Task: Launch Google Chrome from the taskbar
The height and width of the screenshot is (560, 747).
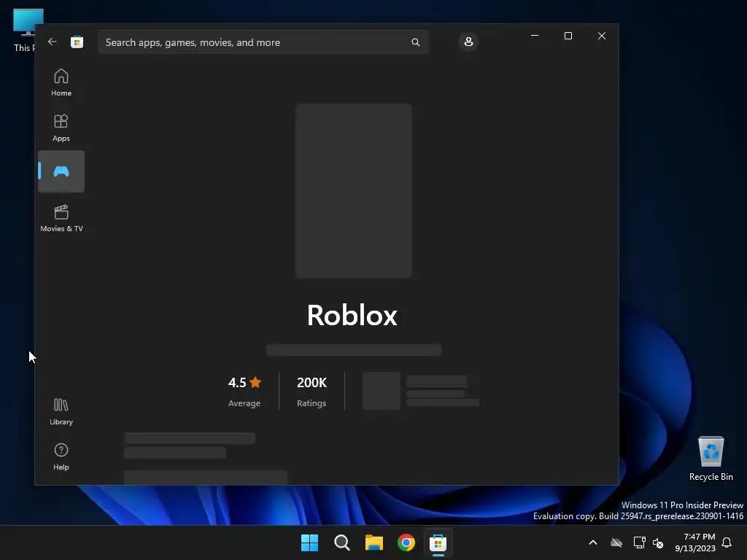Action: coord(406,542)
